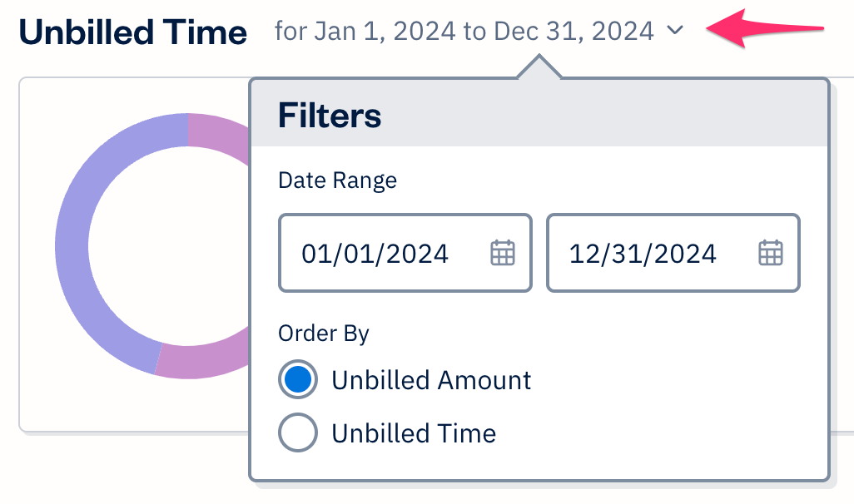Screen dimensions: 854x504
Task: Open the end date calendar picker icon
Action: click(771, 253)
